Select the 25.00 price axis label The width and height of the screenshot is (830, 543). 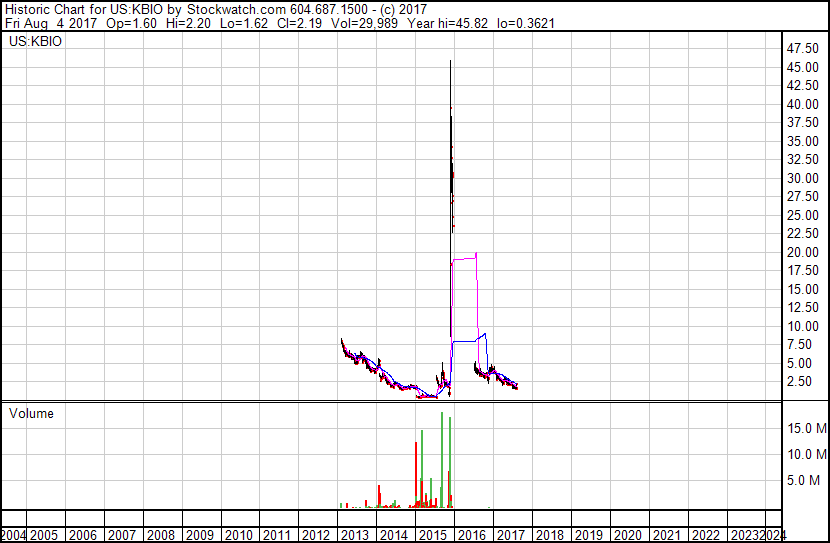(x=802, y=215)
